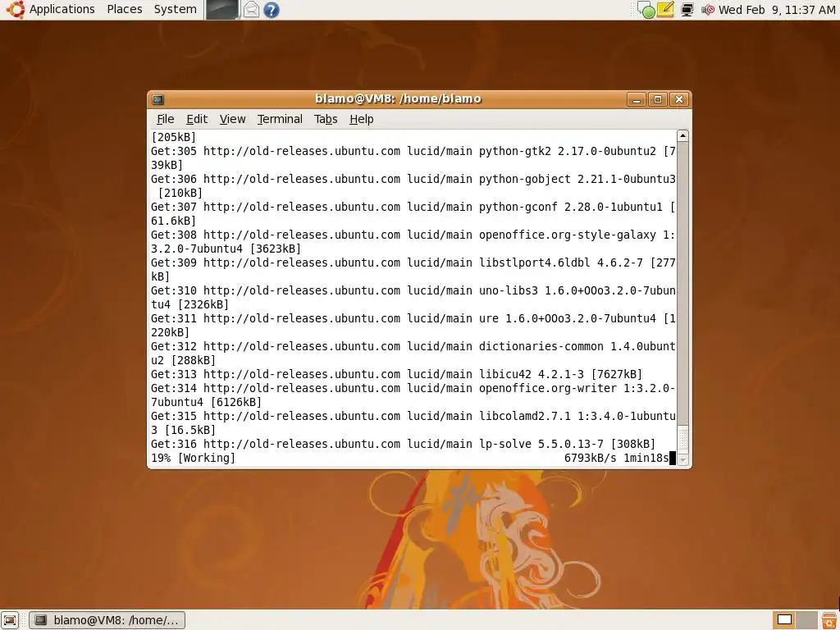Click the green update notifier tray icon

[x=647, y=10]
